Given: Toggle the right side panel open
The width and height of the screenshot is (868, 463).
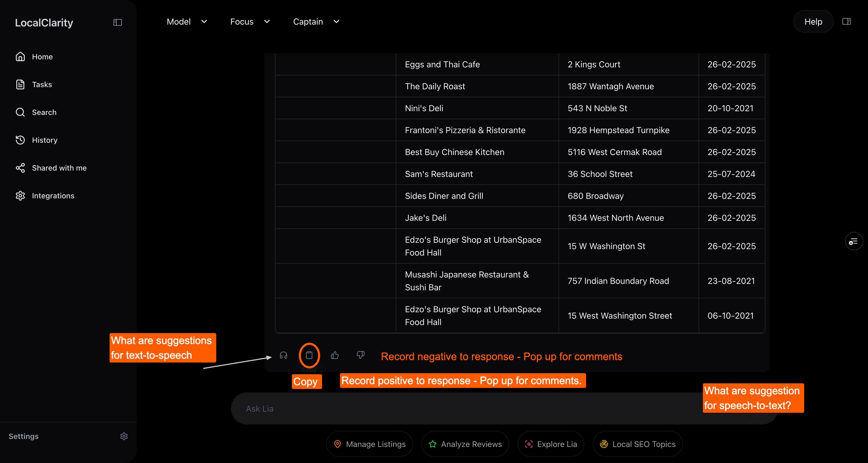Looking at the screenshot, I should coord(847,21).
